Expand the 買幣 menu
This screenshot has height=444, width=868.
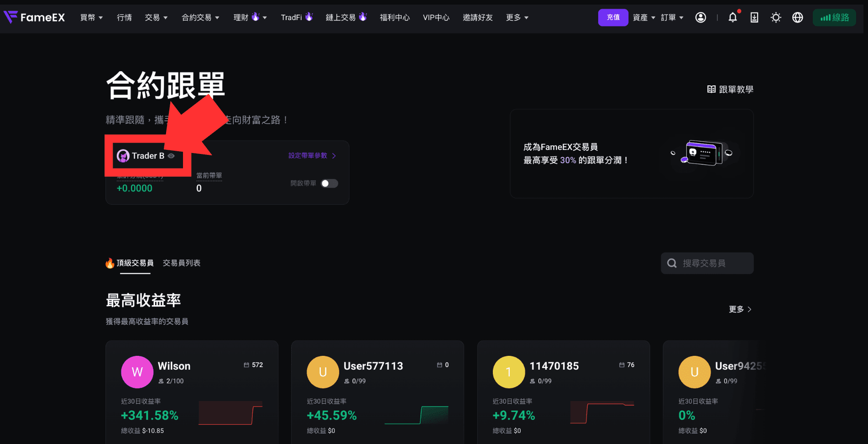(x=91, y=17)
